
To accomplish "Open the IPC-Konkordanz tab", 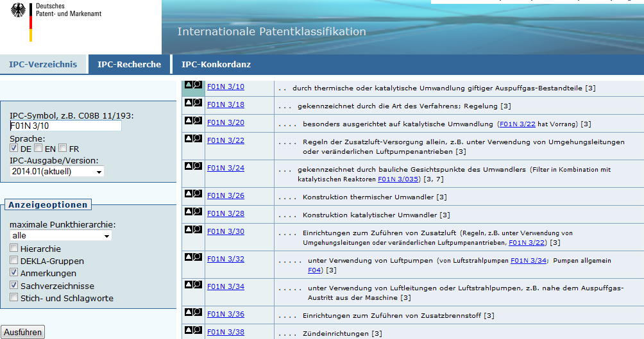I will pos(216,65).
